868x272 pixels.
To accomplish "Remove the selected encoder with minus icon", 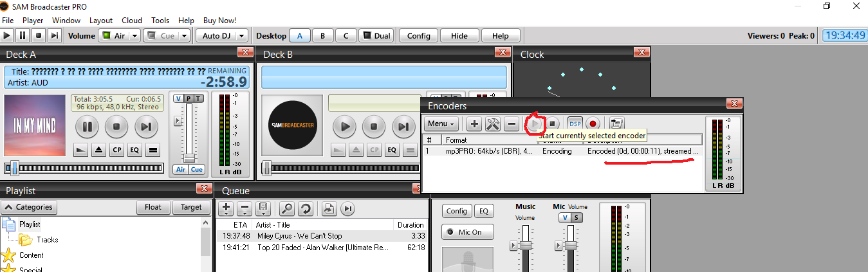I will (x=512, y=123).
